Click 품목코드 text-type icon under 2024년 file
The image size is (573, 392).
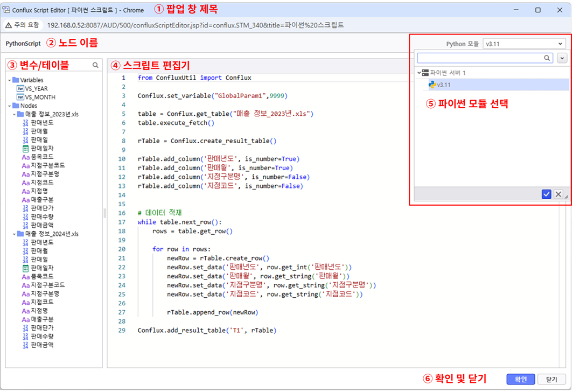(25, 276)
